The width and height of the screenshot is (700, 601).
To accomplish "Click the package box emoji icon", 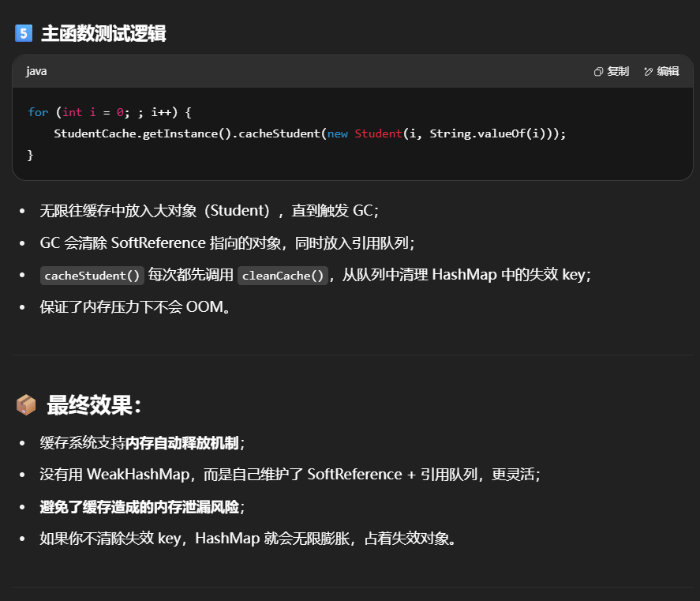I will click(x=26, y=405).
